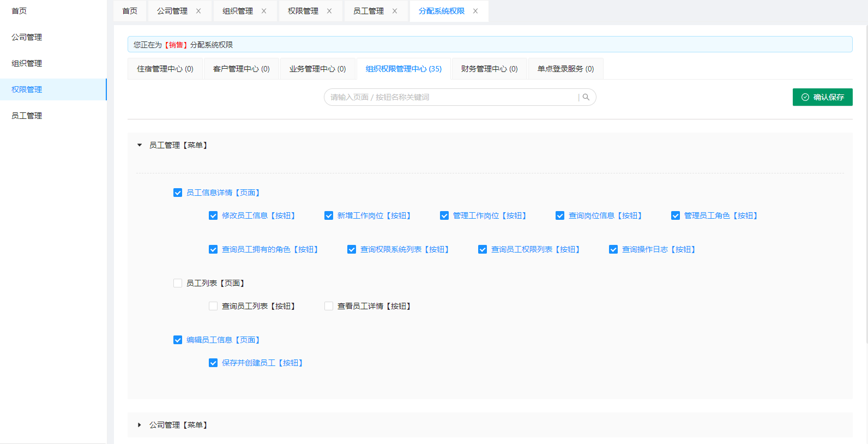Image resolution: width=868 pixels, height=444 pixels.
Task: Close the 员工管理 tab with its X icon
Action: 395,11
